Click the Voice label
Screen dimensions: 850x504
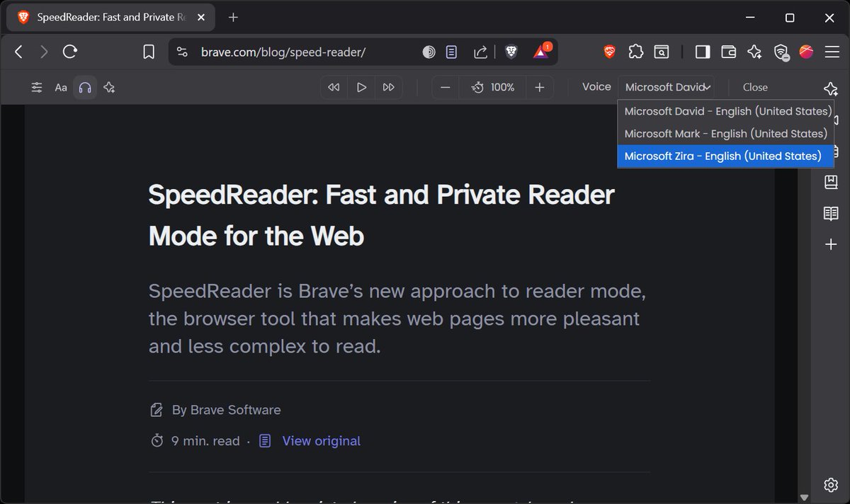(596, 86)
